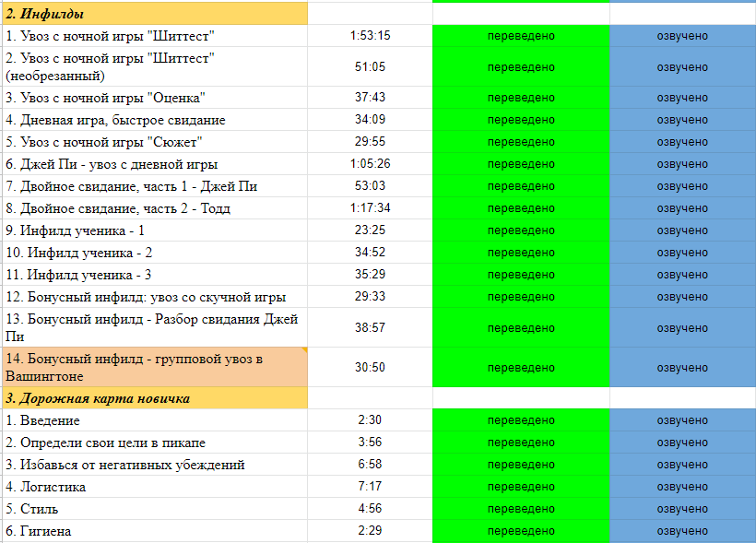Select the 'Определи свои цели в пикапе' cell
This screenshot has width=756, height=543.
(153, 443)
